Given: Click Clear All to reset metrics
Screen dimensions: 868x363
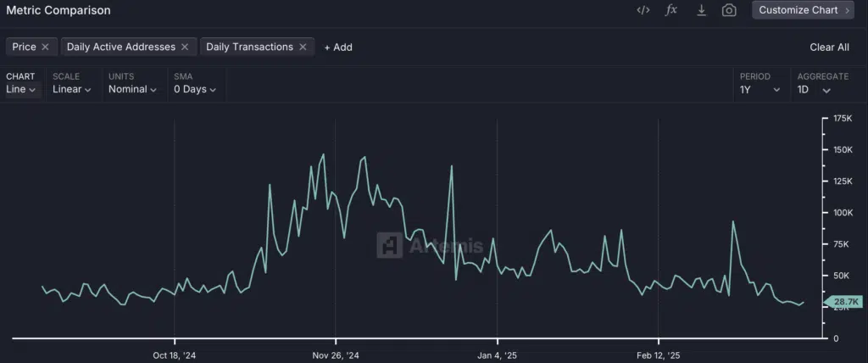Looking at the screenshot, I should pos(829,47).
